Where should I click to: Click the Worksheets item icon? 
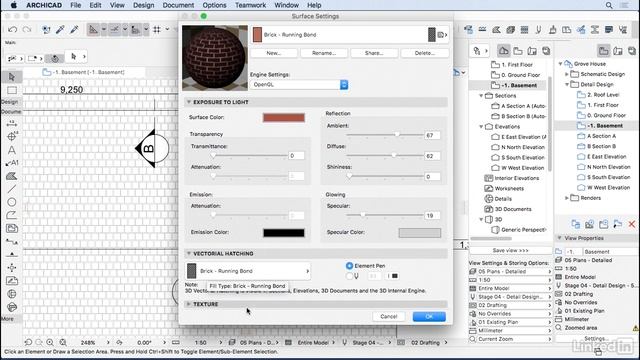pyautogui.click(x=488, y=188)
